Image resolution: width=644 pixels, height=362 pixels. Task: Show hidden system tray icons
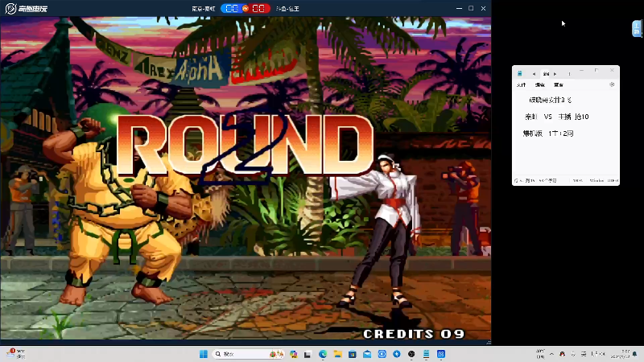pyautogui.click(x=551, y=354)
